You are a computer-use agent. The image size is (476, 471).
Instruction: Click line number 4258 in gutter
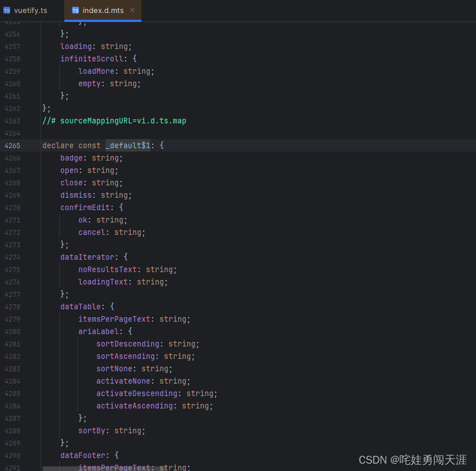pos(12,59)
